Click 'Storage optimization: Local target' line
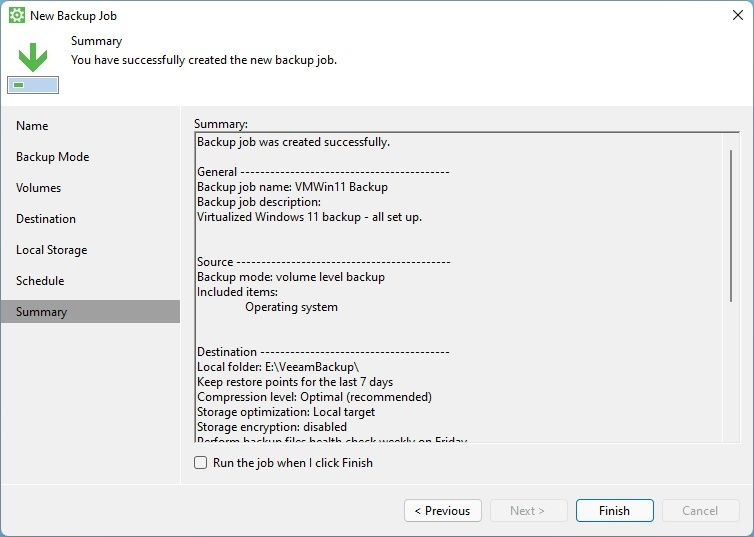This screenshot has height=537, width=754. tap(286, 412)
